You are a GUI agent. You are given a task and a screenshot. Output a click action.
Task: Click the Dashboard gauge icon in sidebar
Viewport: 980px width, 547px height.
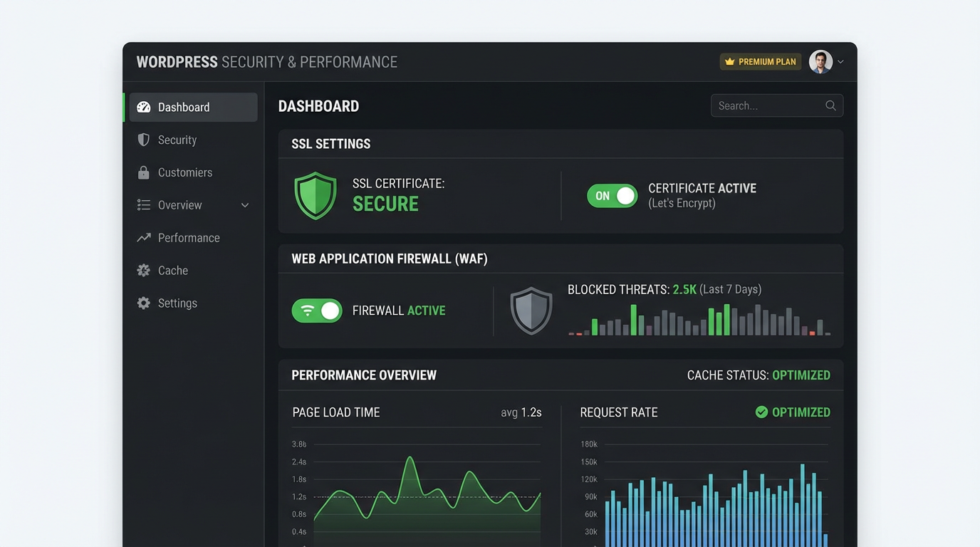[x=143, y=107]
